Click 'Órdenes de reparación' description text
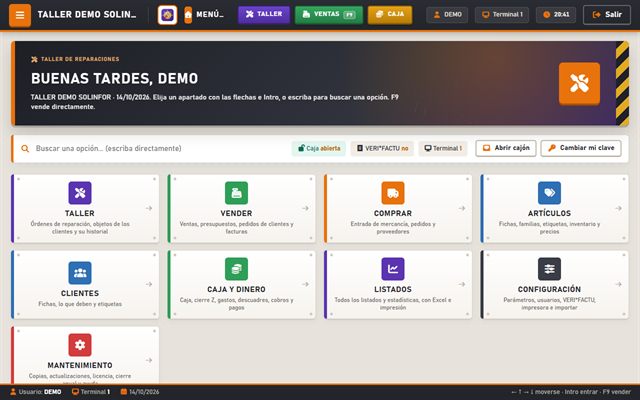 80,228
